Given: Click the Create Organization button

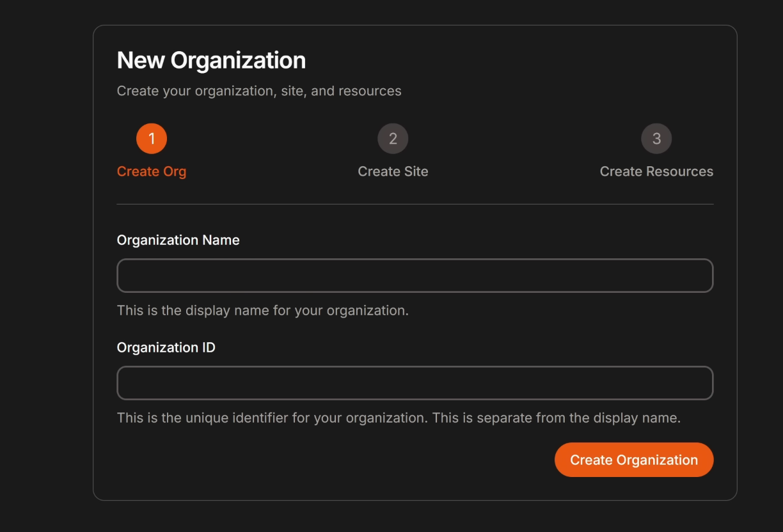Looking at the screenshot, I should click(x=634, y=460).
